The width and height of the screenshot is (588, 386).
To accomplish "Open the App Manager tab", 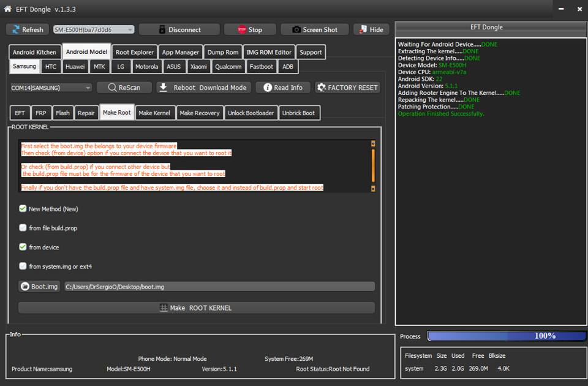I will click(x=180, y=52).
